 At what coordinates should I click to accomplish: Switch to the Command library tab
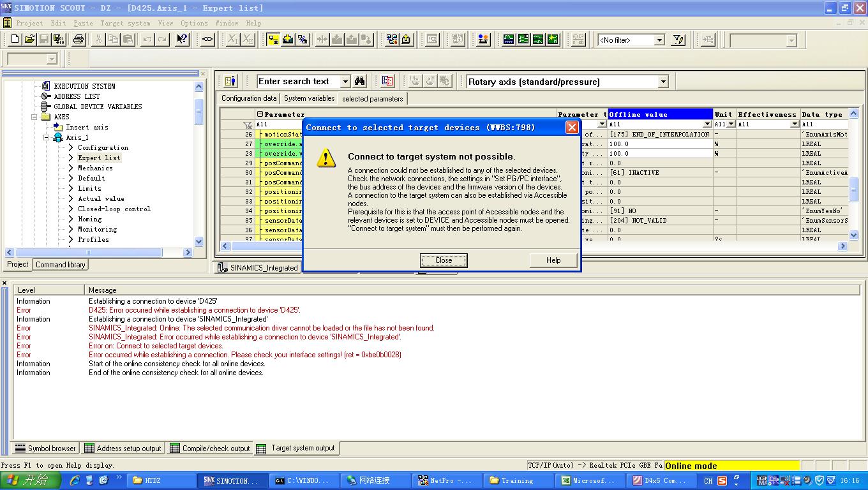pyautogui.click(x=61, y=265)
